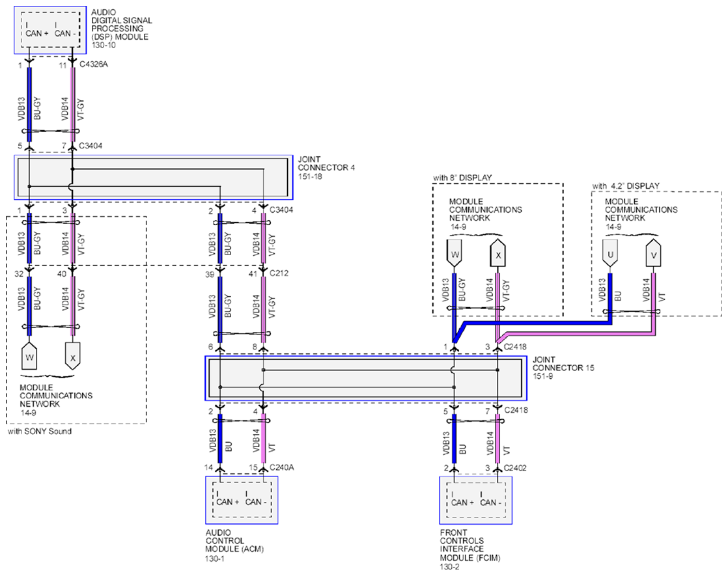Select the U off-page connector symbol
The width and height of the screenshot is (728, 576).
[x=610, y=253]
